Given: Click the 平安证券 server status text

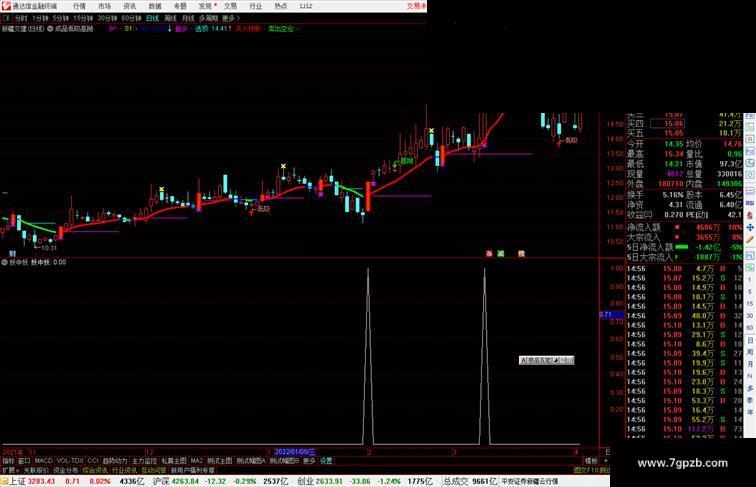Looking at the screenshot, I should tap(529, 481).
